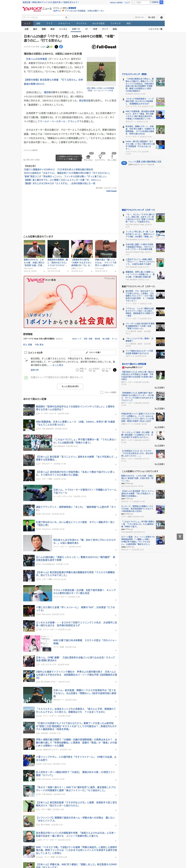Open ranking item 1 「188球の酷使はあり得ない」

pyautogui.click(x=140, y=85)
